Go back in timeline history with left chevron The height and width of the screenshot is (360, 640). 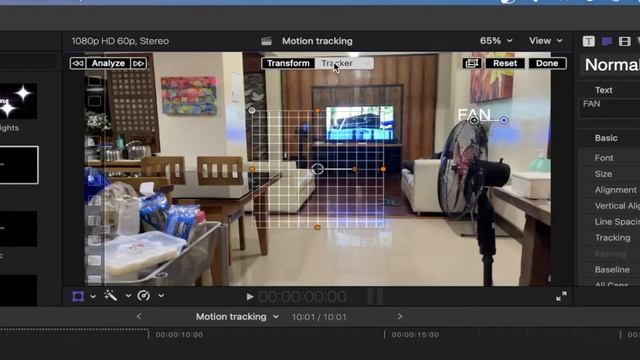[x=139, y=316]
